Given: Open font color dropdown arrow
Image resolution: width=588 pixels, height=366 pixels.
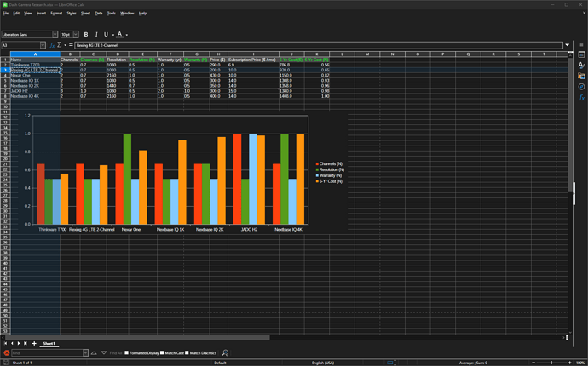Looking at the screenshot, I should pos(127,35).
